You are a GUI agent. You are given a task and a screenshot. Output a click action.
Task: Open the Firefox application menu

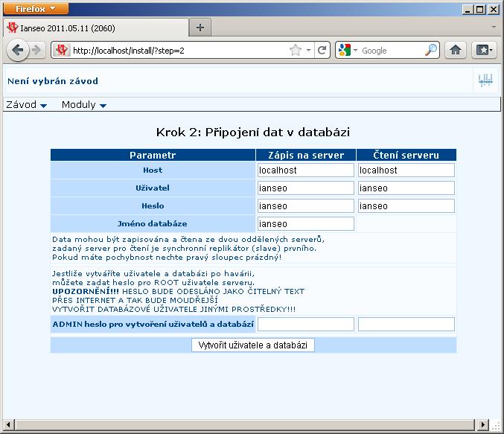(36, 9)
